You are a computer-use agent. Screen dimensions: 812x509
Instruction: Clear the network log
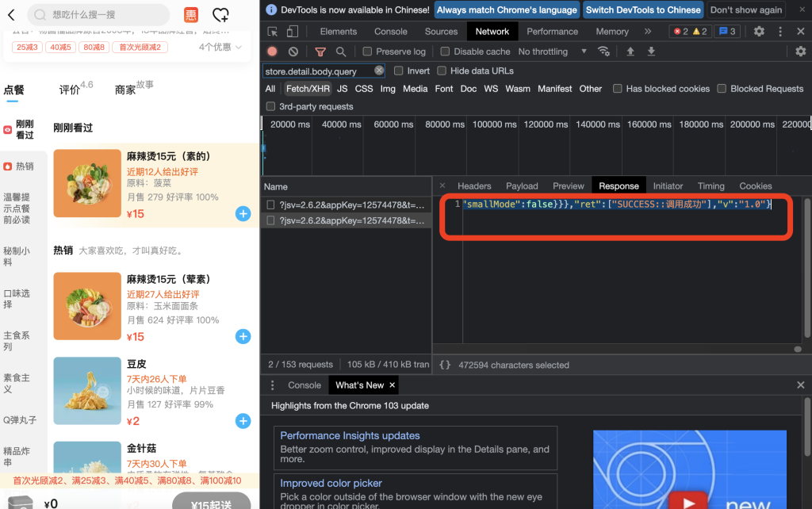pos(293,52)
